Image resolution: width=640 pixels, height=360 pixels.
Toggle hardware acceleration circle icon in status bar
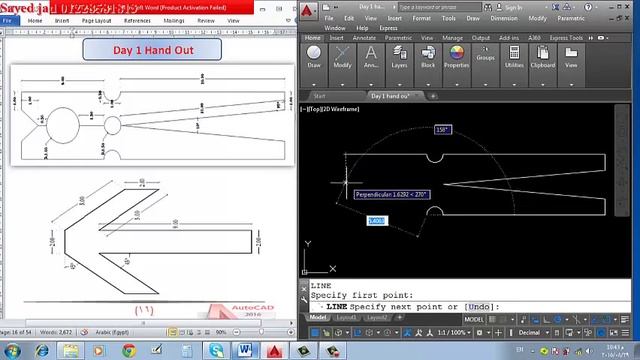(x=601, y=333)
